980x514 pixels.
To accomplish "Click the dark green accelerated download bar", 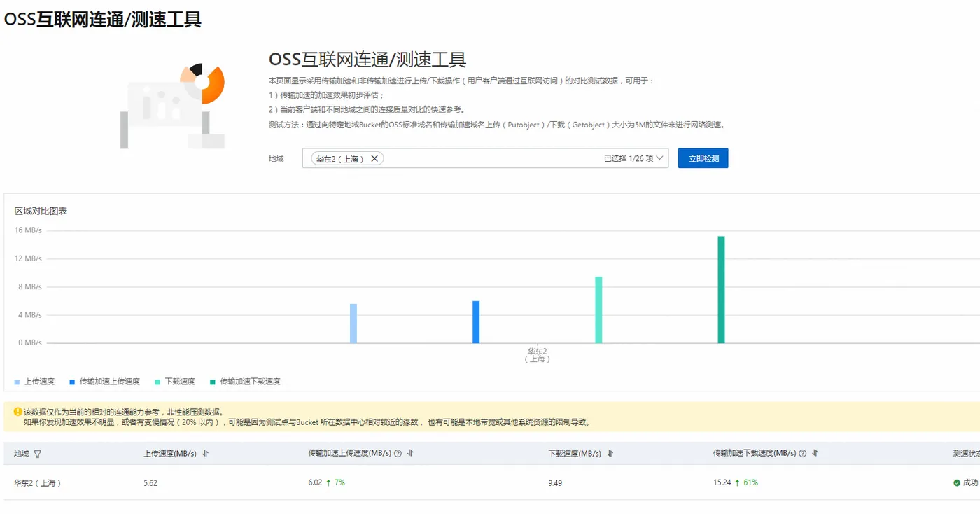I will [x=721, y=290].
